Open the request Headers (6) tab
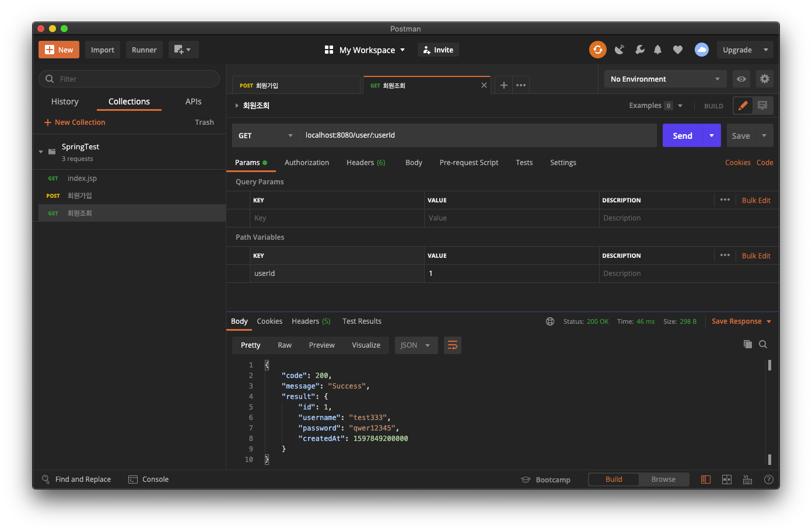Viewport: 812px width, 532px height. point(366,163)
